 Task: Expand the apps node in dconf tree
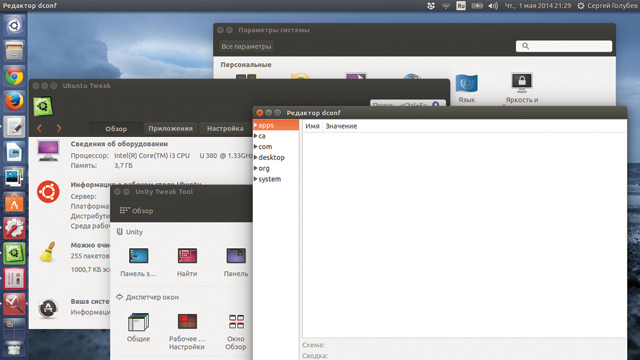pyautogui.click(x=256, y=125)
